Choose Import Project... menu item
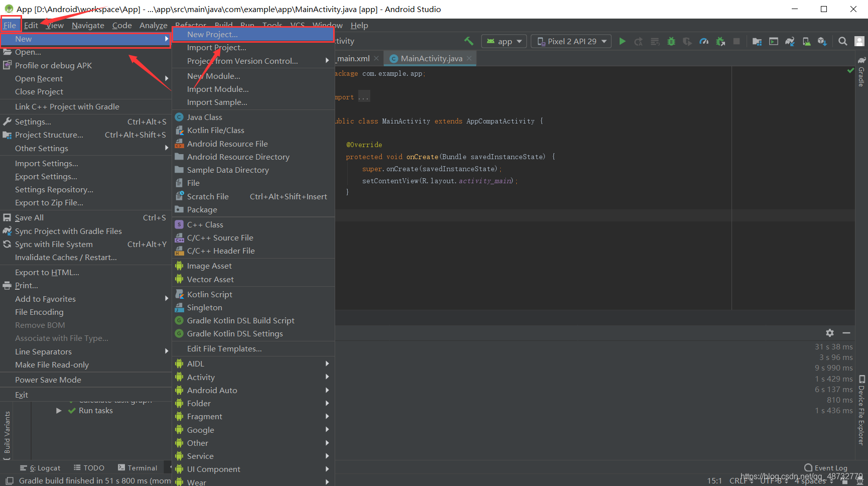 pyautogui.click(x=253, y=48)
